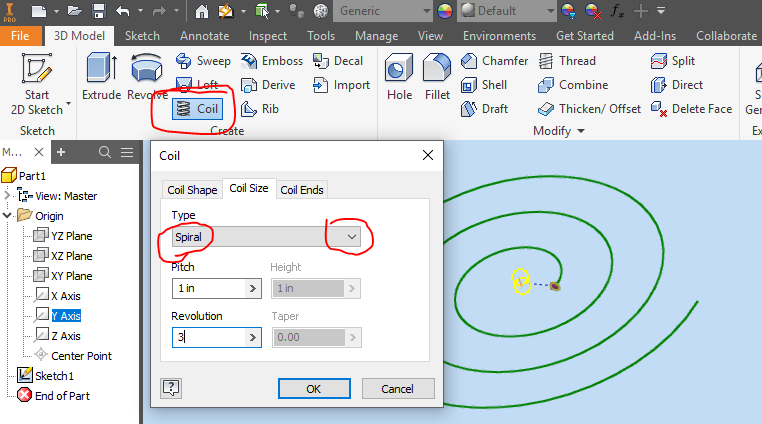762x424 pixels.
Task: Open the Inspect ribbon tab
Action: click(x=268, y=36)
